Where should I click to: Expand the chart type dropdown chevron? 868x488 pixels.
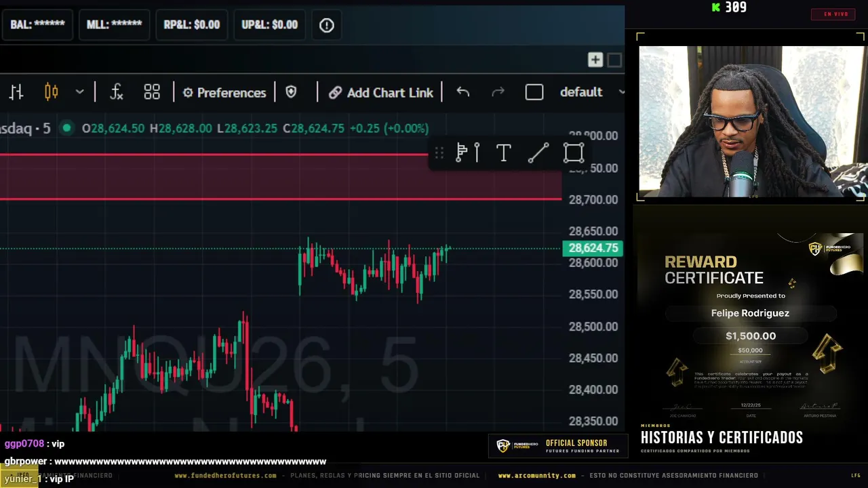[x=79, y=92]
